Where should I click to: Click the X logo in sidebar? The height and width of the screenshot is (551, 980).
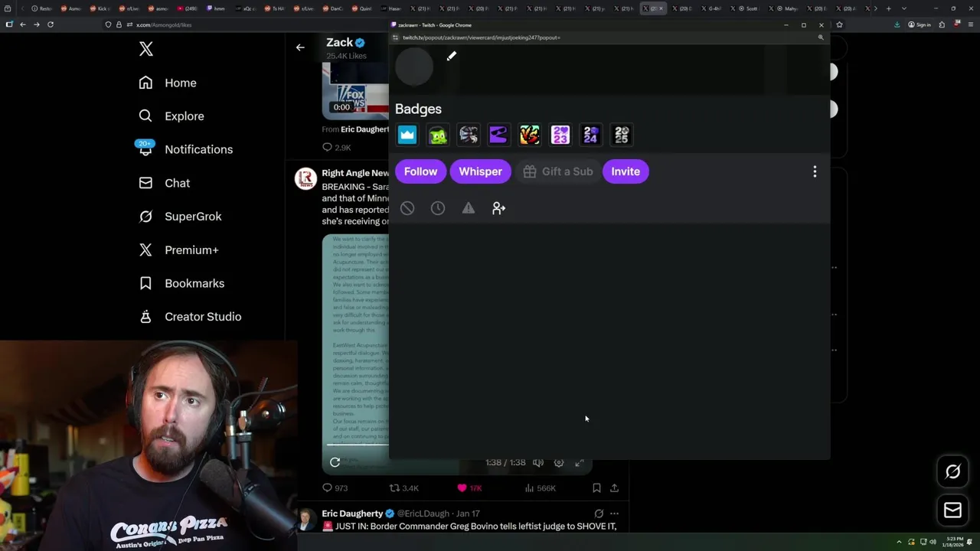point(146,50)
